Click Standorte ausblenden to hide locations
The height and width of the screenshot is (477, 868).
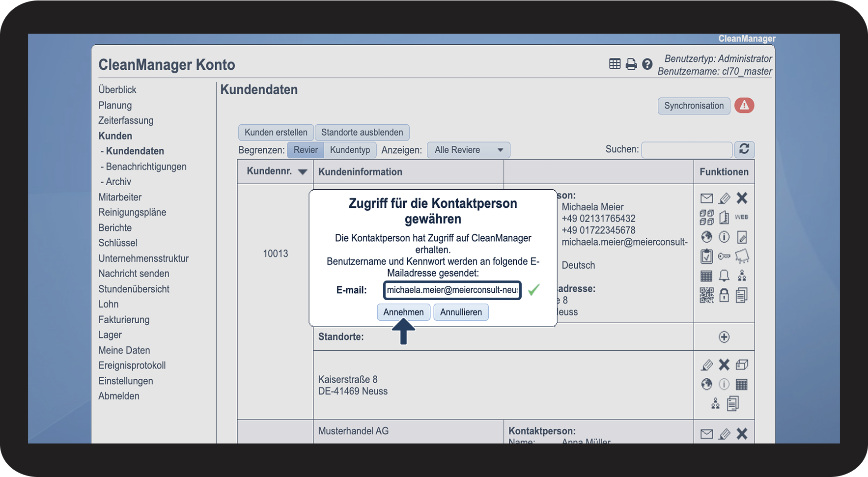click(x=362, y=132)
